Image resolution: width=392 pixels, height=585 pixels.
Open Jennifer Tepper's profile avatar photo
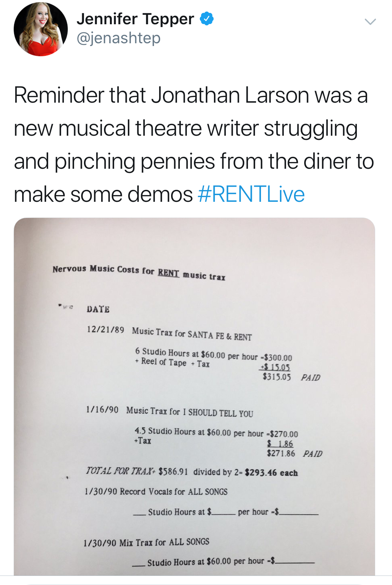point(40,29)
